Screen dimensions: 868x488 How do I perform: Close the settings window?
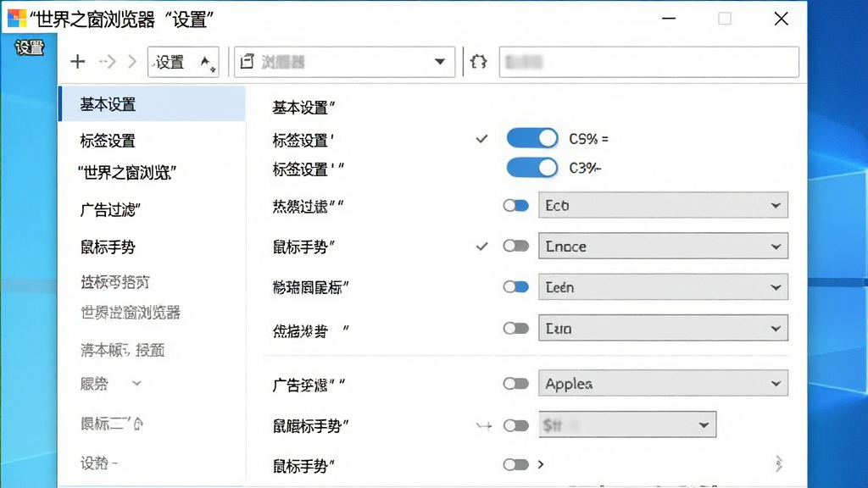781,19
